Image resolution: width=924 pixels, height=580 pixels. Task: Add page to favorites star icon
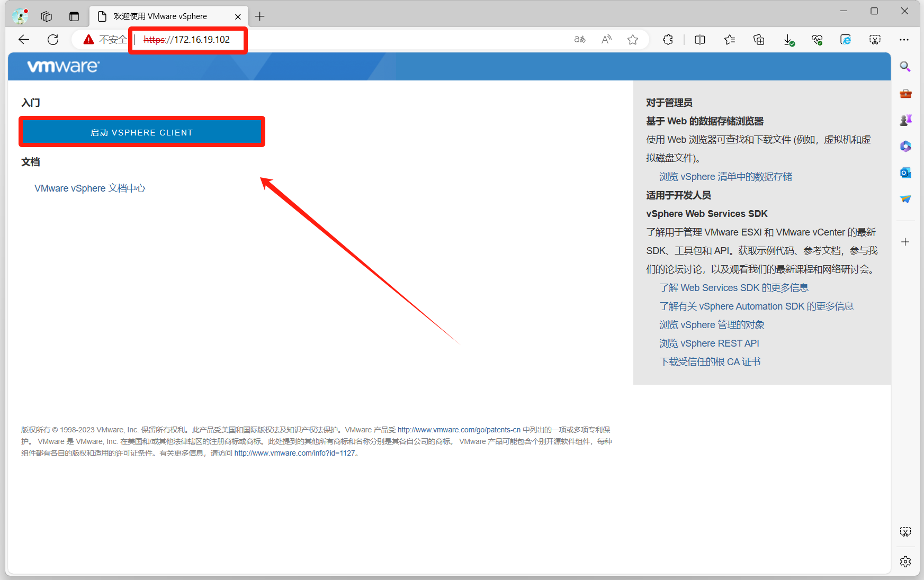[x=632, y=40]
